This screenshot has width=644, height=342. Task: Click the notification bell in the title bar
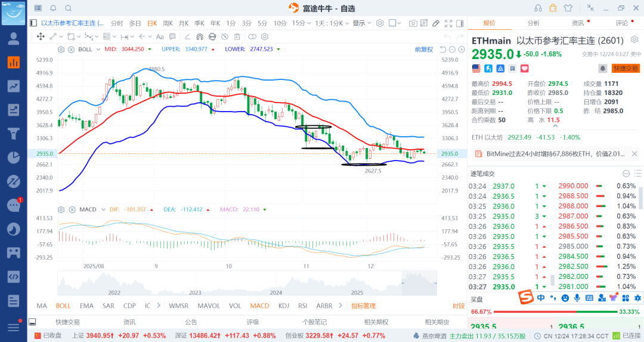(54, 8)
